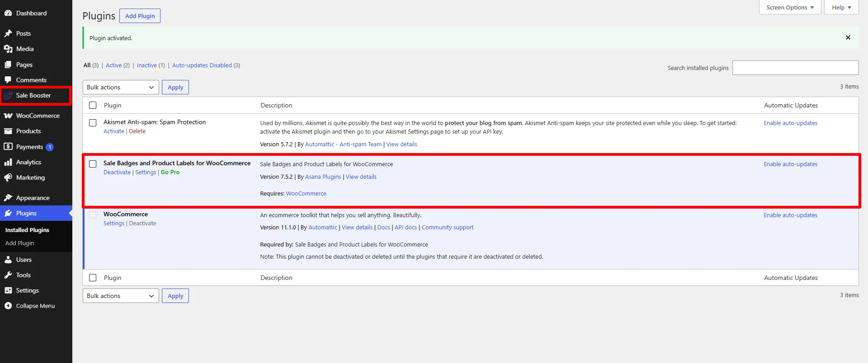Filter plugins by All
The width and height of the screenshot is (868, 363).
[87, 65]
